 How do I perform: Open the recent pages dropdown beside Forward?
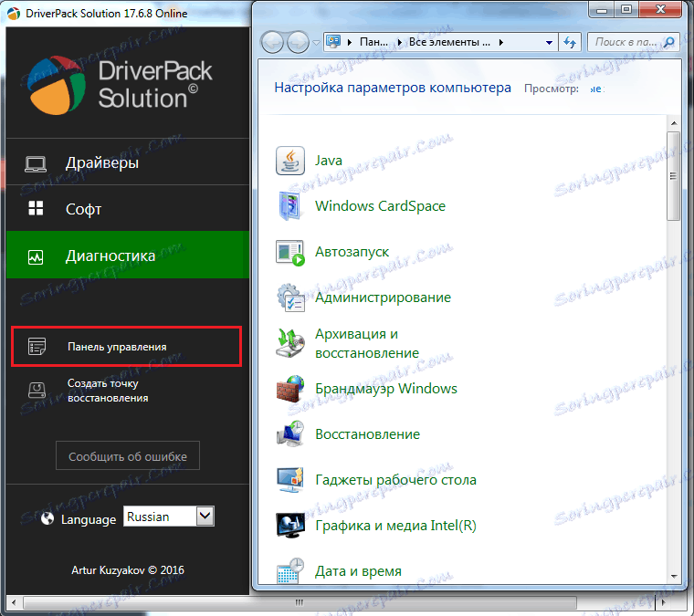316,43
